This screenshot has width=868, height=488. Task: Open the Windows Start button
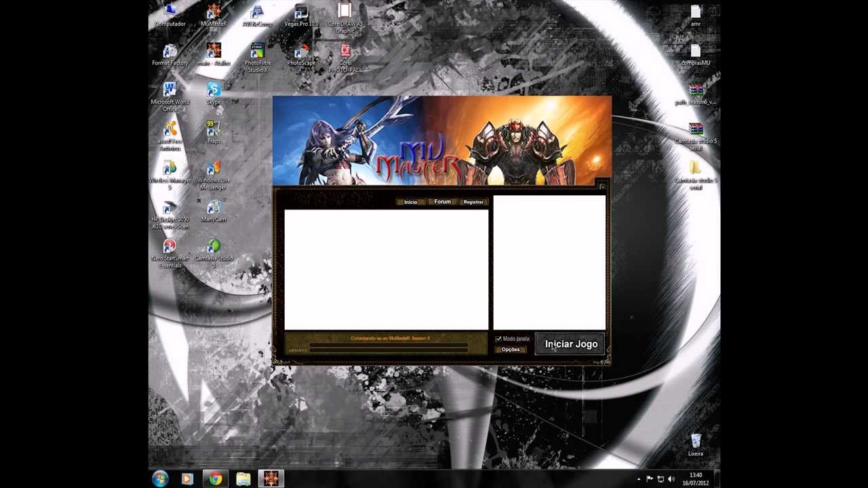coord(160,479)
